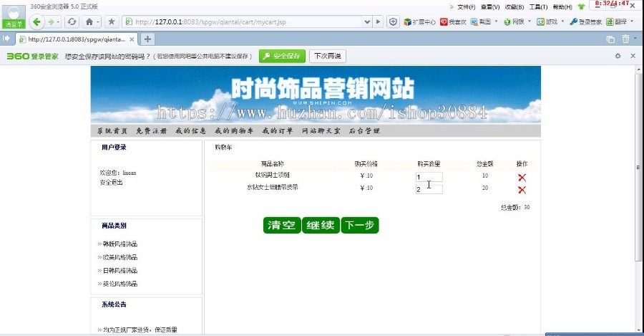Go to 系统首页 in navigation bar
Image resolution: width=644 pixels, height=336 pixels.
[x=112, y=131]
